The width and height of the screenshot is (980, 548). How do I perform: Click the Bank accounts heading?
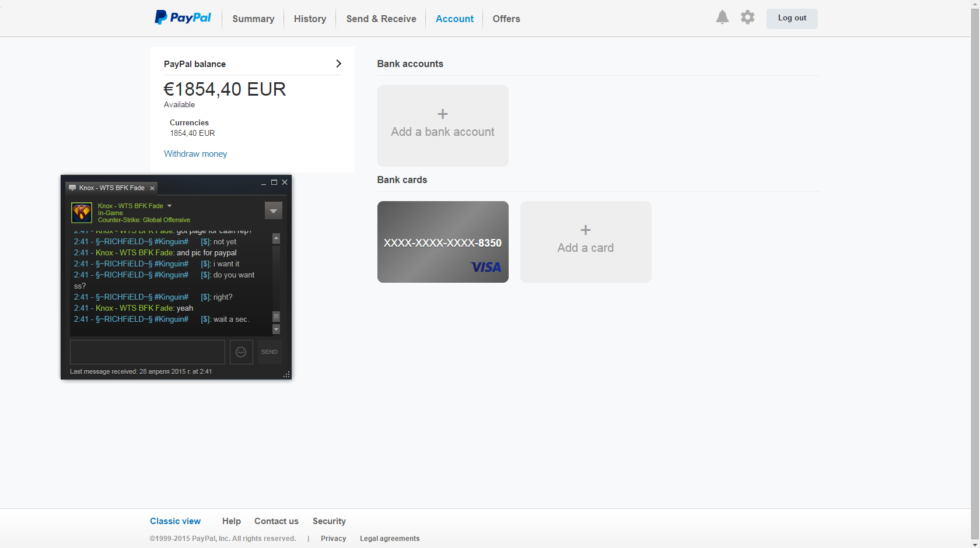(410, 64)
